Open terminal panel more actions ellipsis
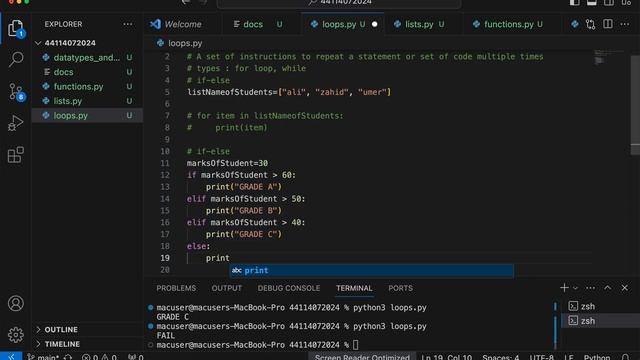The image size is (640, 360). [590, 288]
